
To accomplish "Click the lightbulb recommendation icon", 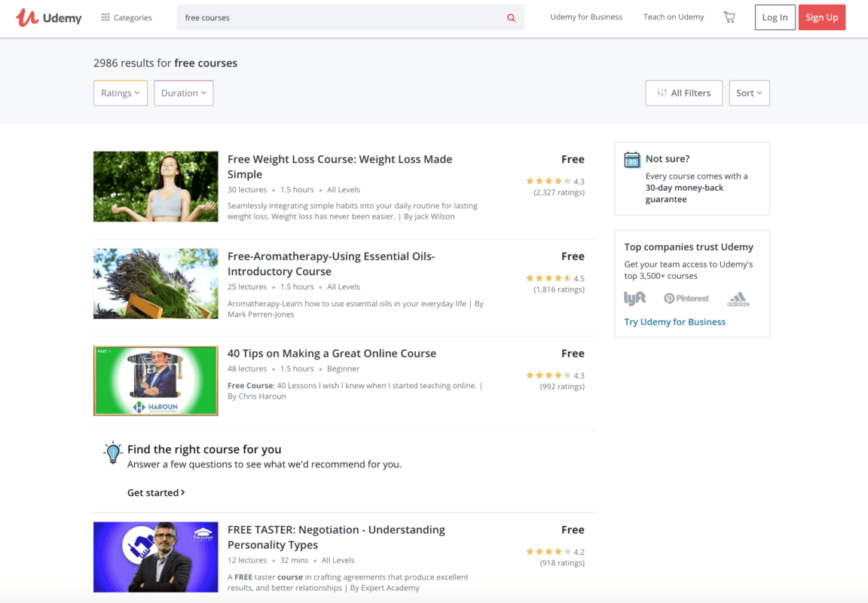I will (x=112, y=452).
